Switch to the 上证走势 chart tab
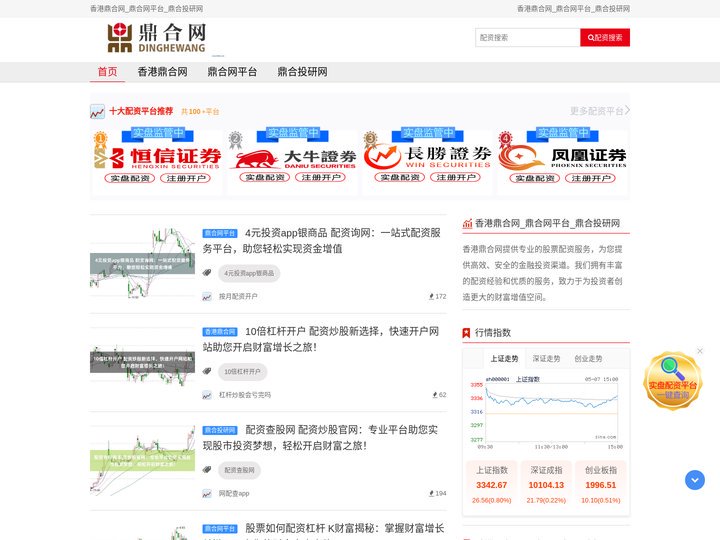This screenshot has width=720, height=540. [504, 359]
